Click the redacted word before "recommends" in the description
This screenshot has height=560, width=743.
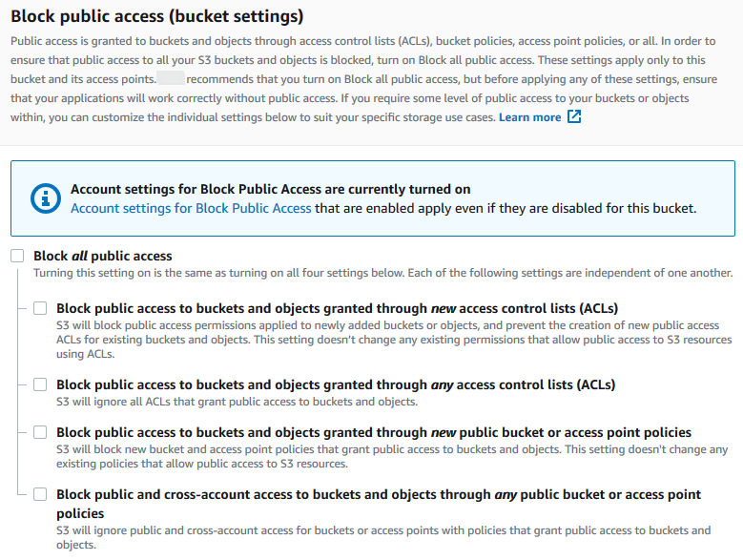coord(171,77)
